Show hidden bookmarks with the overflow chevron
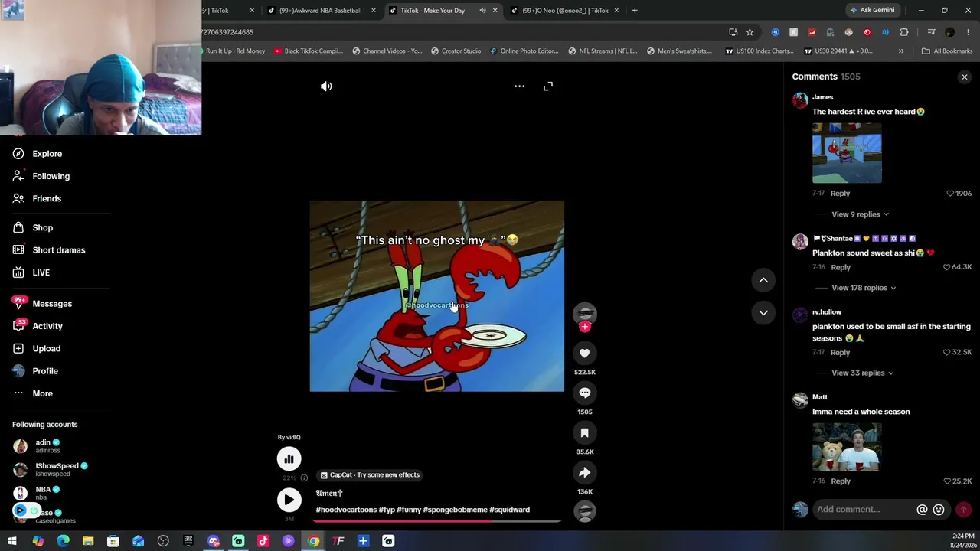980x551 pixels. point(901,51)
